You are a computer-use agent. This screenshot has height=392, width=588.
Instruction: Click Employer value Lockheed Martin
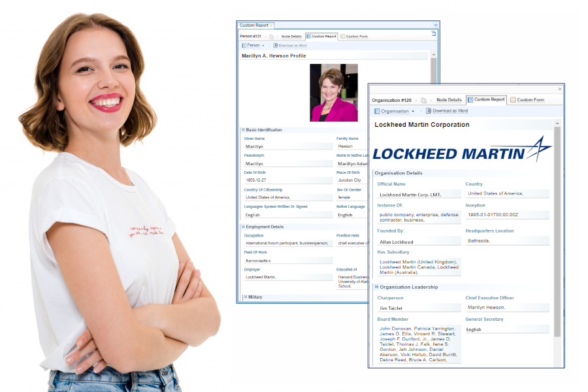click(288, 277)
